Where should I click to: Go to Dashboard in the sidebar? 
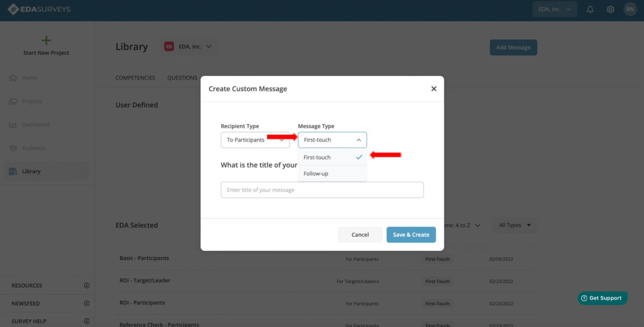click(36, 125)
